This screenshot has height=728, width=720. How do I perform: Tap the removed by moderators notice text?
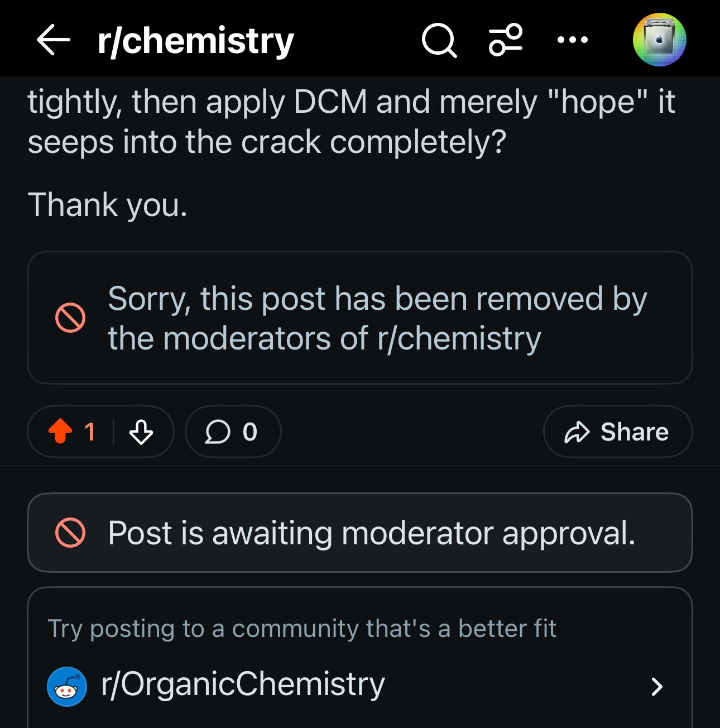point(377,318)
